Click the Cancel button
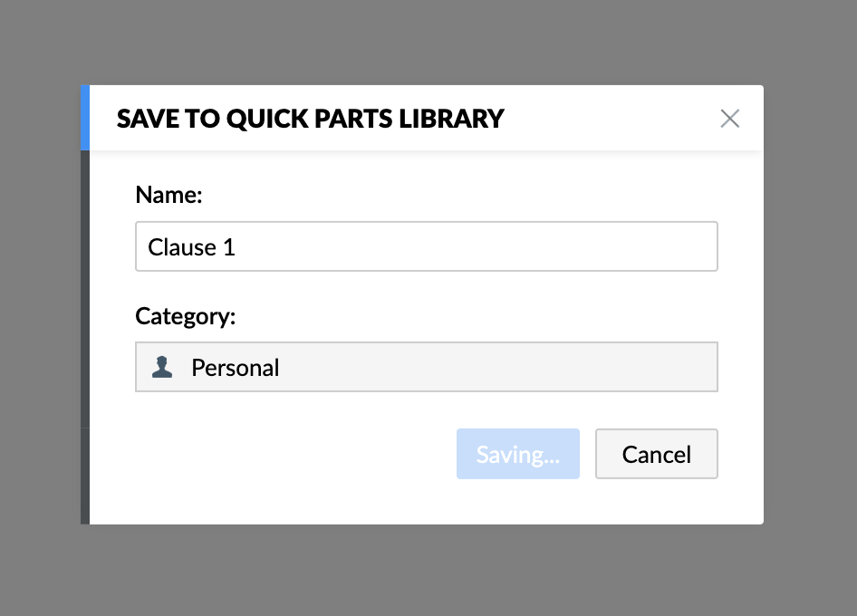857x616 pixels. 656,454
